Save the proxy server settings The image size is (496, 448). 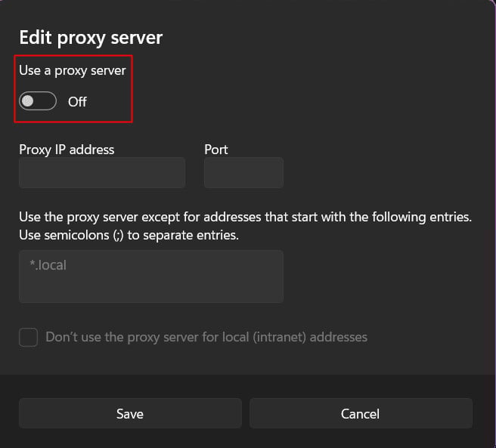[x=130, y=413]
